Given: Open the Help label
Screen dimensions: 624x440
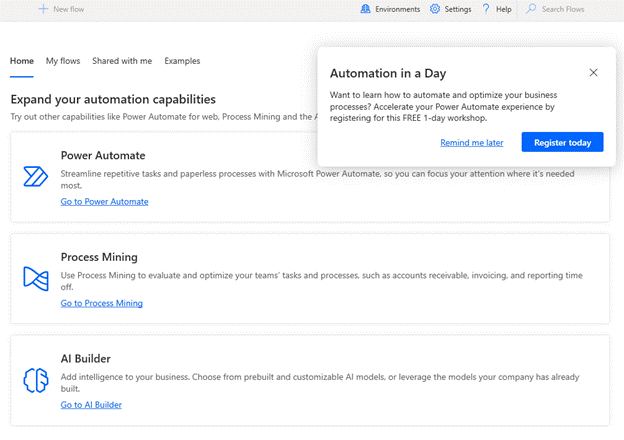Looking at the screenshot, I should click(x=503, y=9).
